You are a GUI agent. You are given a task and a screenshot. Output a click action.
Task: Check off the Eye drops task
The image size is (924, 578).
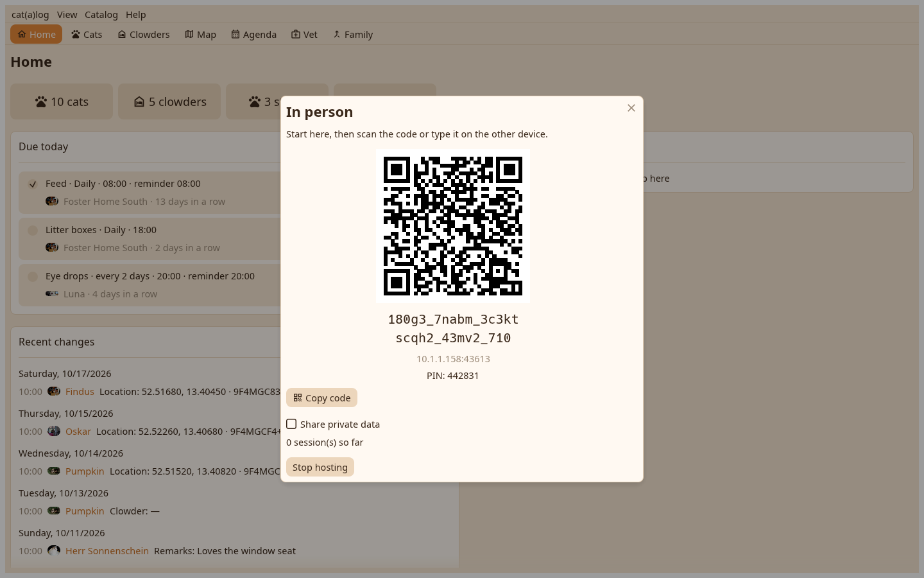33,276
